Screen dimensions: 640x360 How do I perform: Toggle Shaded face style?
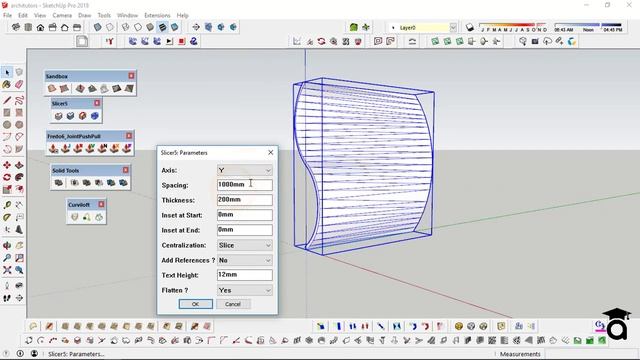(150, 27)
